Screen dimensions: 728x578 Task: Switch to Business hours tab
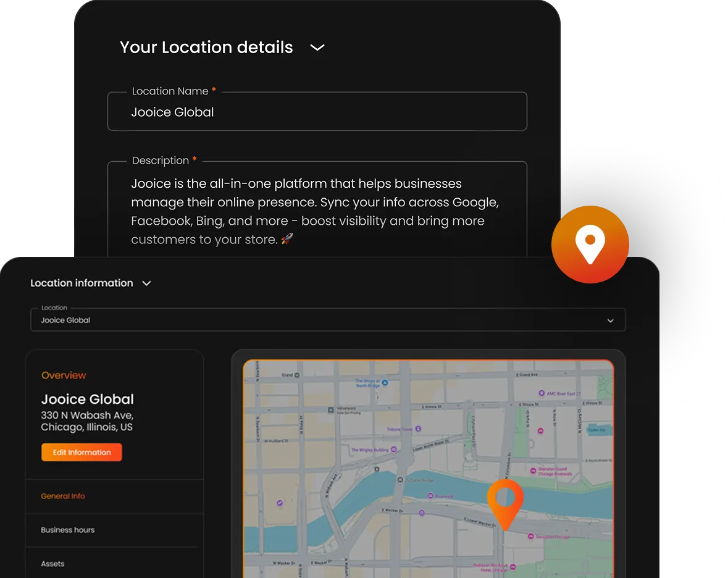pos(68,530)
